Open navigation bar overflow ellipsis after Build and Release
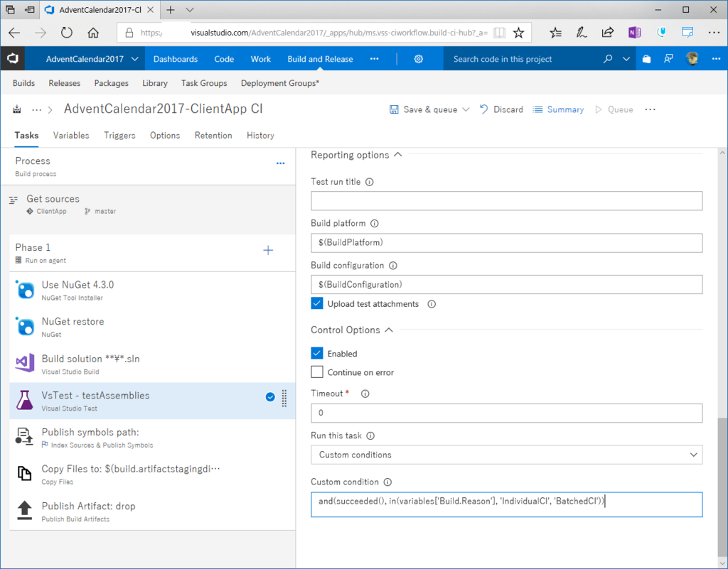 (x=374, y=59)
